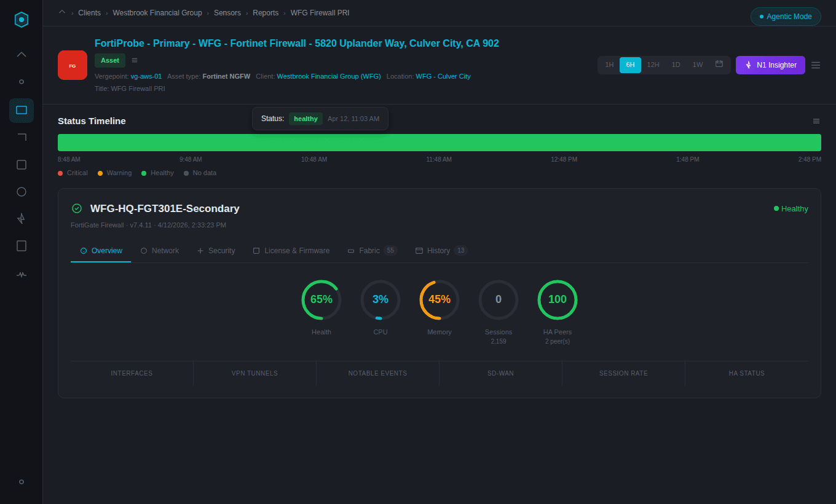The width and height of the screenshot is (836, 504).
Task: Click the home chevron icon in breadcrumb
Action: point(62,12)
